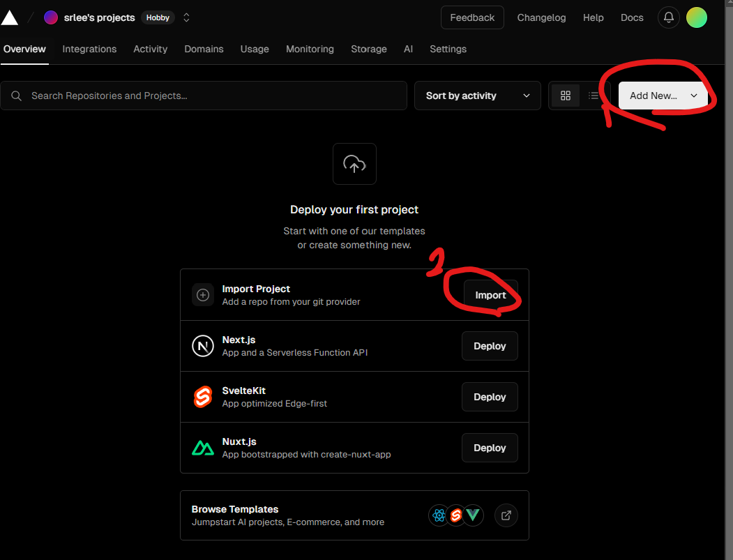Click the search magnifier icon
733x560 pixels.
click(16, 96)
